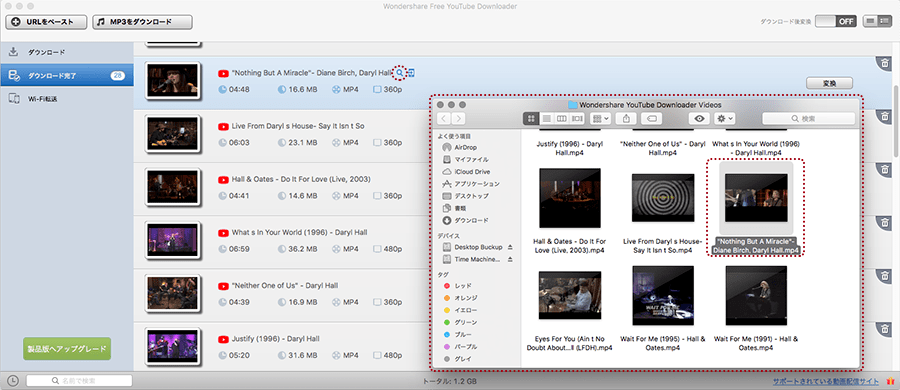
Task: Click the Finder edit tags button
Action: tap(650, 118)
